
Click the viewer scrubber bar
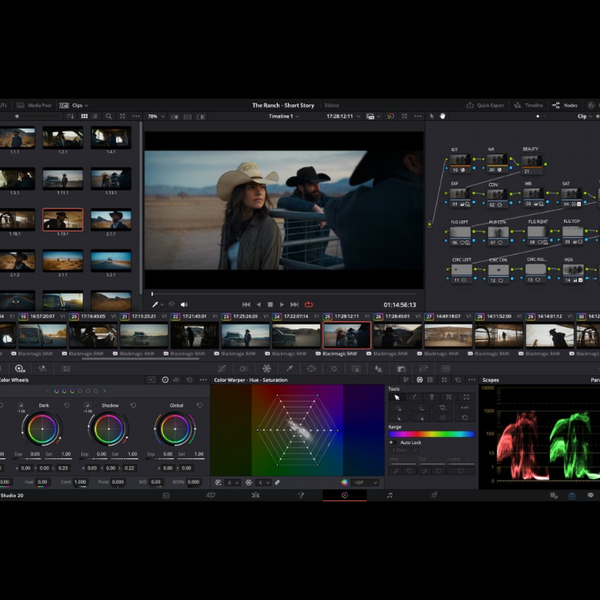[284, 294]
